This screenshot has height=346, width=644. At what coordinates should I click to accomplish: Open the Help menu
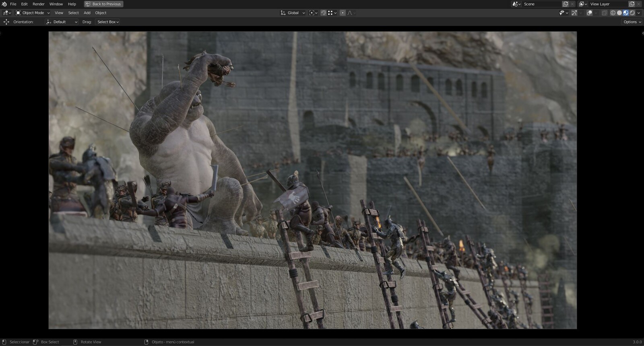[x=72, y=4]
